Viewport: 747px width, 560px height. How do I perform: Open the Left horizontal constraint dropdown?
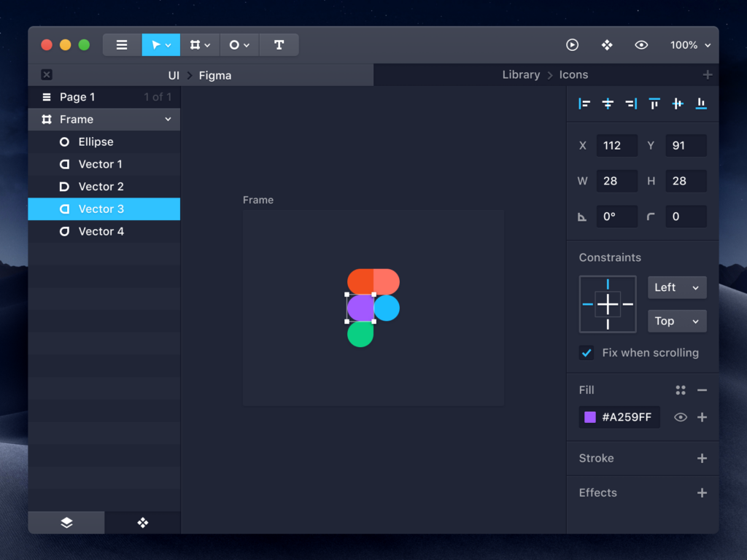677,287
